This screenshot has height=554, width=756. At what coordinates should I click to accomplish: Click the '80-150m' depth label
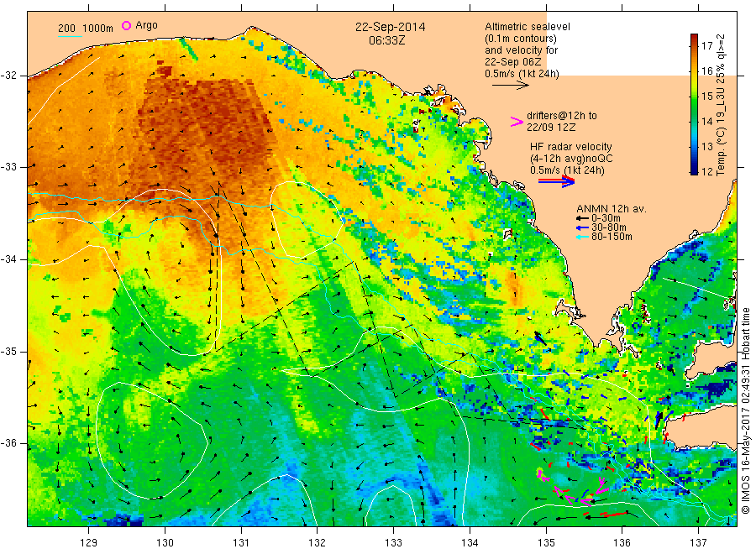point(612,237)
